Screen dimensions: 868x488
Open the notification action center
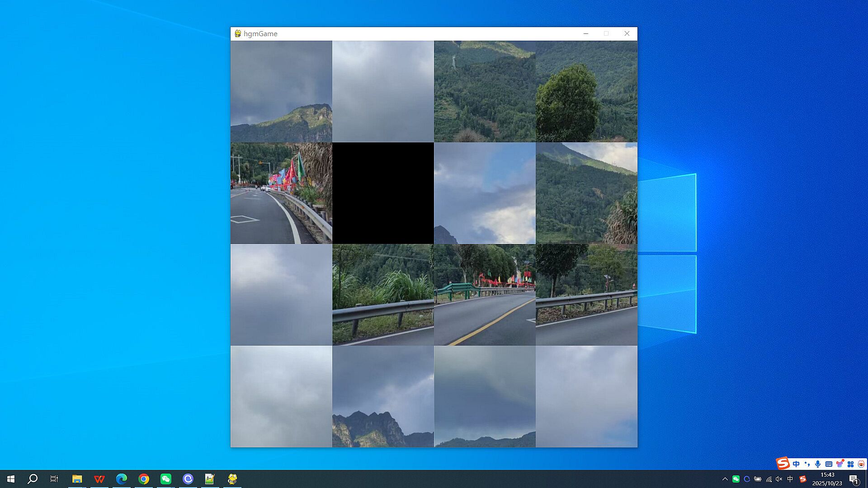(854, 479)
